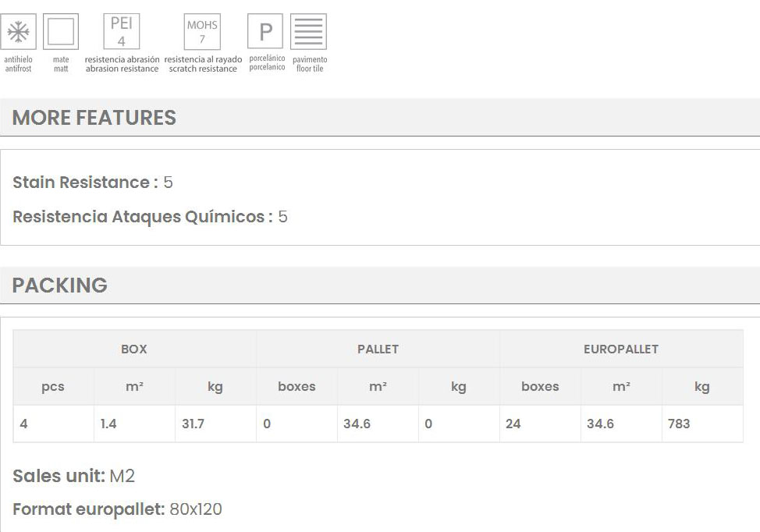Click the box pcs value 4
The width and height of the screenshot is (760, 532).
[24, 424]
